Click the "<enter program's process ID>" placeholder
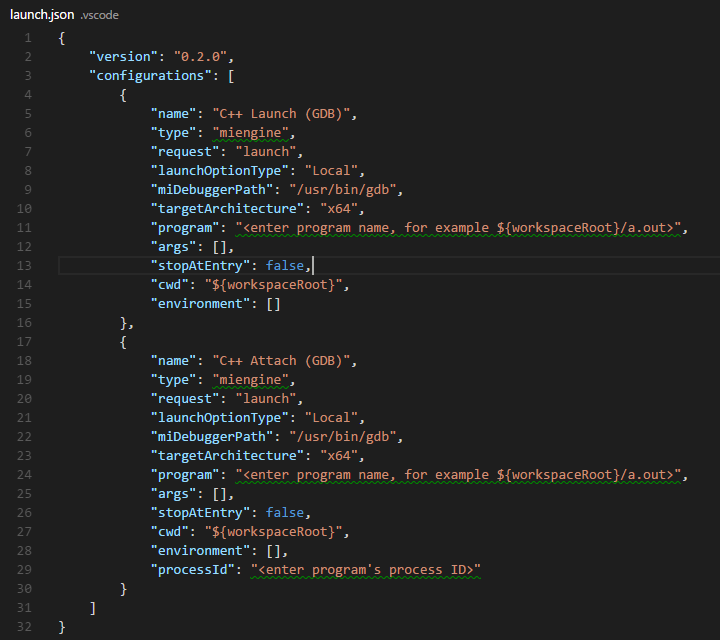Viewport: 720px width, 640px height. [367, 569]
